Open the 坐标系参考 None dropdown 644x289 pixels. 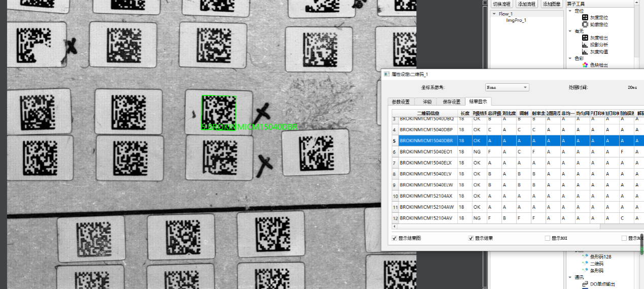pos(507,87)
